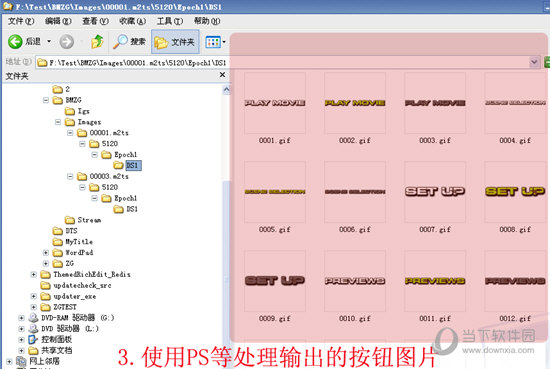Expand the 控制面板 tree node

coord(21,340)
